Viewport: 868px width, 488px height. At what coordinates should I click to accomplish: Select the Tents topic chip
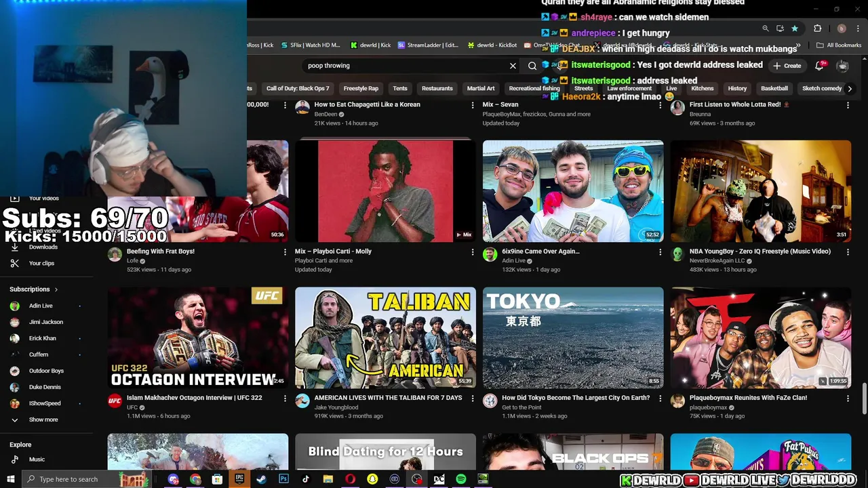[x=400, y=89]
